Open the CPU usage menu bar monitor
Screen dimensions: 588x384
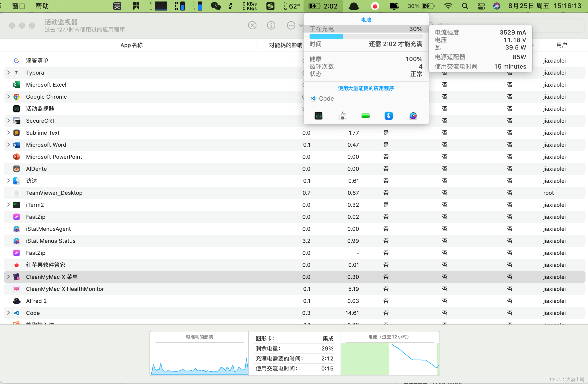pos(158,6)
